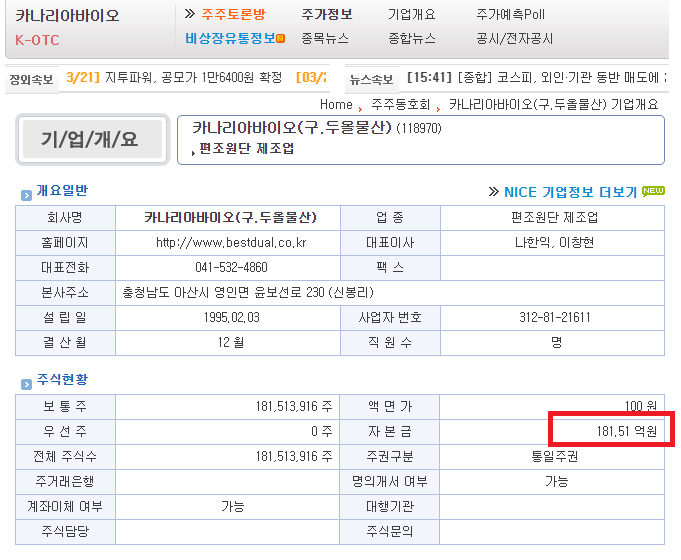Click the 뉴스속보 tab label
681x560 pixels.
[371, 80]
